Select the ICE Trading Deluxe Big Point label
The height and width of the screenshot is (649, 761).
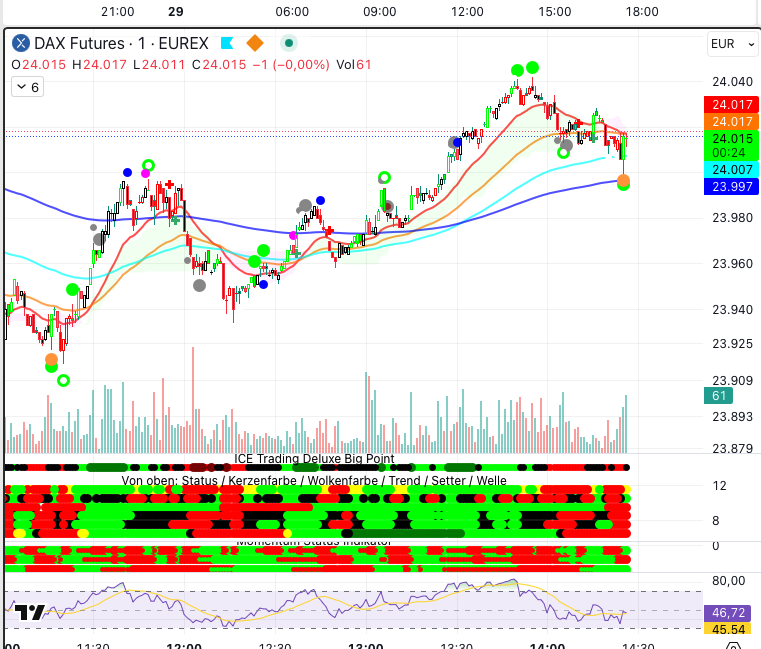(314, 459)
